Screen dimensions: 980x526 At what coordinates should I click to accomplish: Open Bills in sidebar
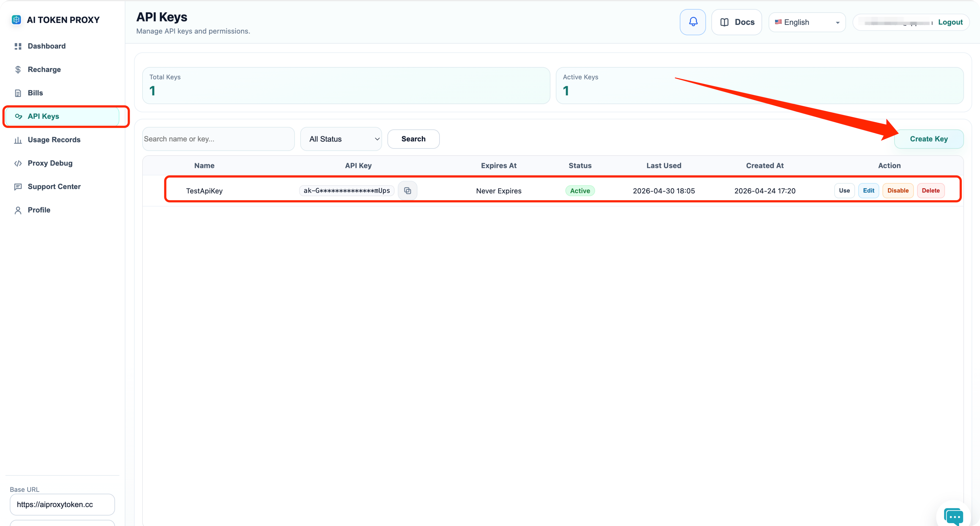(63, 93)
